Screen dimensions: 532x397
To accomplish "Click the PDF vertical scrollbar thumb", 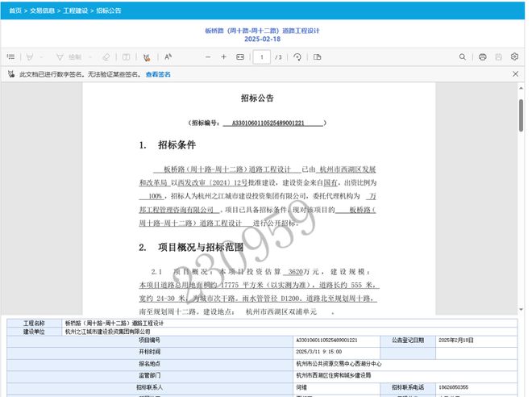I will coord(521,115).
